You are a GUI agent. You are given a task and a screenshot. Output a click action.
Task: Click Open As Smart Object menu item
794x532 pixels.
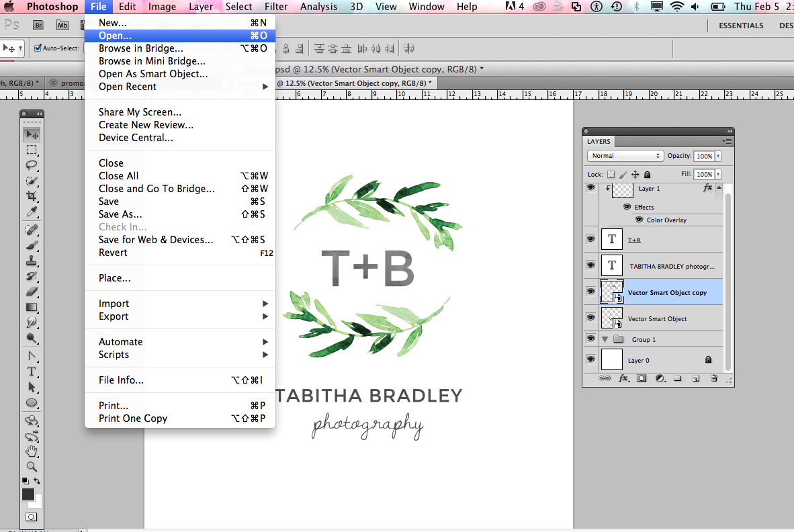pos(153,74)
